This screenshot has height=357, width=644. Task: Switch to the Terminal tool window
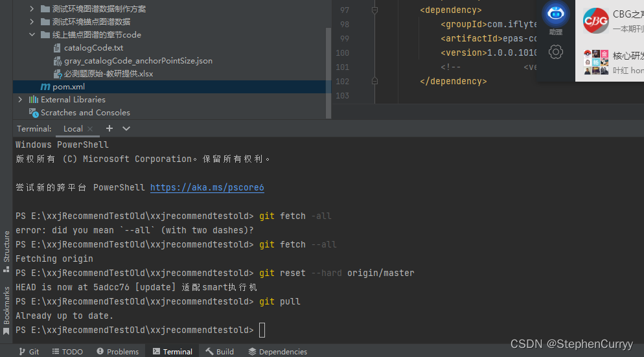[x=172, y=352]
